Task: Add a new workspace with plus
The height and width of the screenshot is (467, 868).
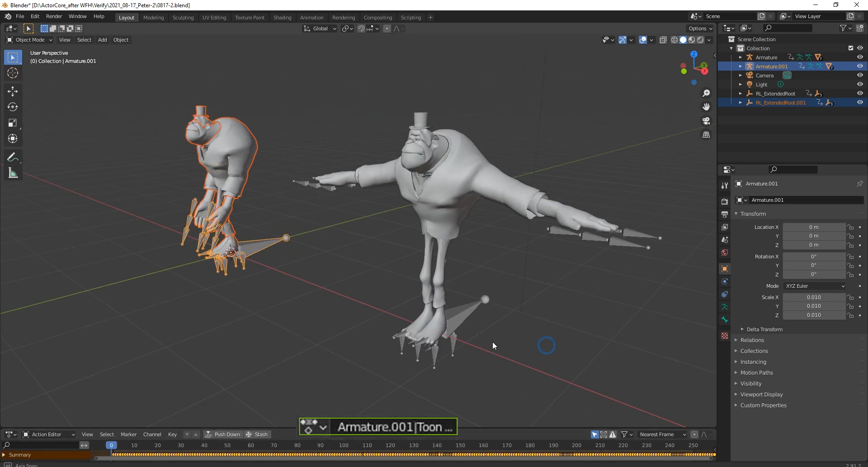Action: coord(430,18)
